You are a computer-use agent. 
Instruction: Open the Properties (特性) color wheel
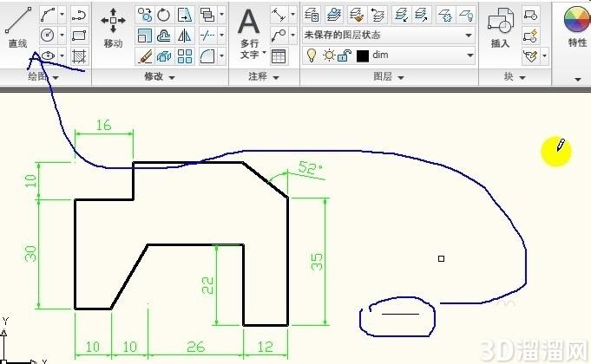click(576, 19)
